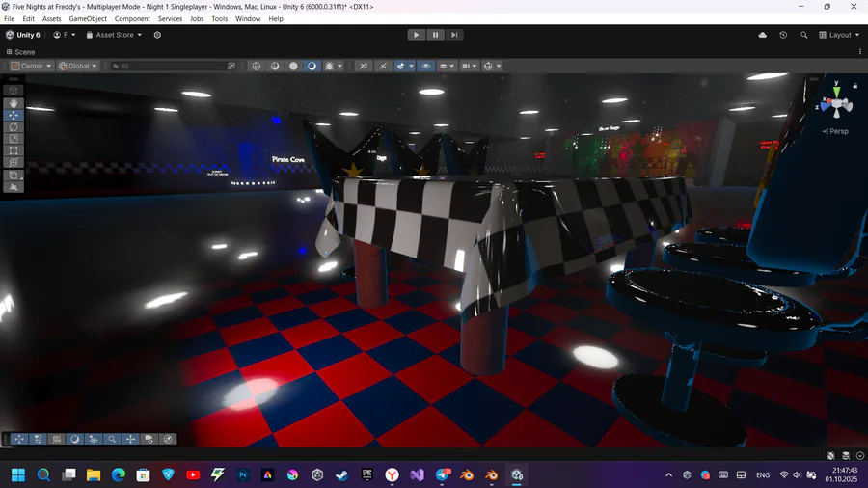Image resolution: width=868 pixels, height=488 pixels.
Task: Expand the effects dropdown arrow
Action: [x=411, y=66]
